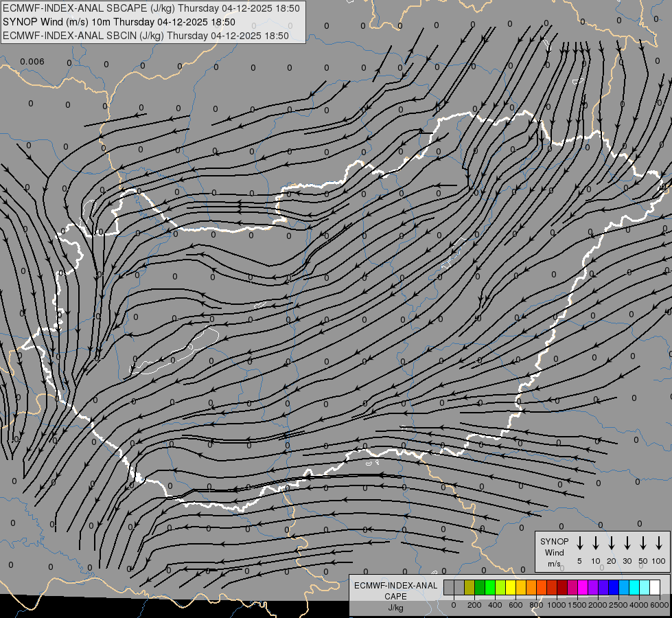This screenshot has height=618, width=672.
Task: Pick the cyan CAPE scale swatch
Action: point(635,587)
